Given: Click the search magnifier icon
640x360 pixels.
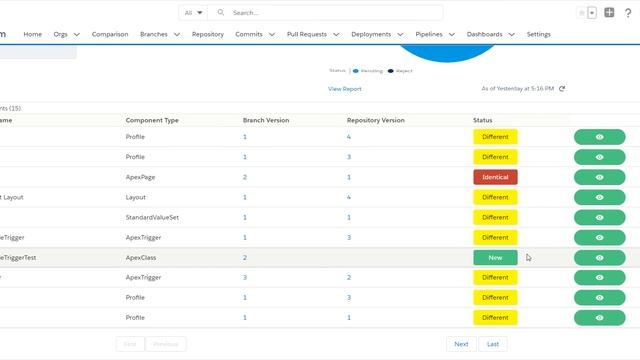Looking at the screenshot, I should pos(221,13).
